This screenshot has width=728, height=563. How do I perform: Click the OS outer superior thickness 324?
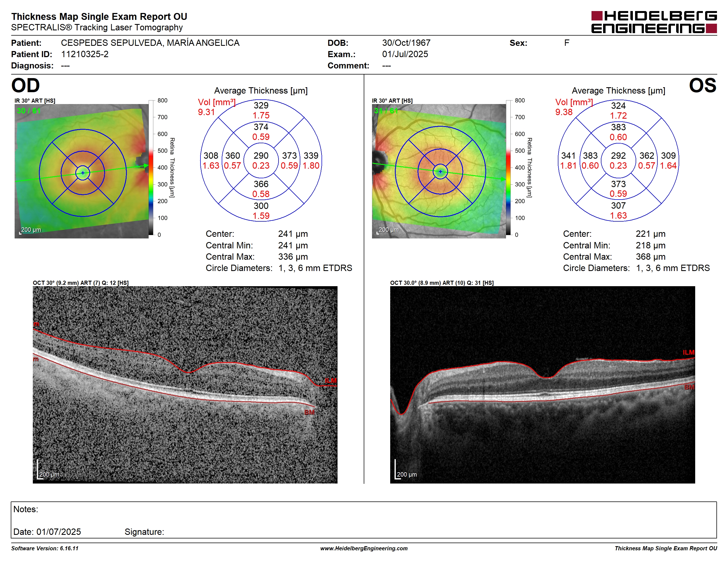[618, 105]
